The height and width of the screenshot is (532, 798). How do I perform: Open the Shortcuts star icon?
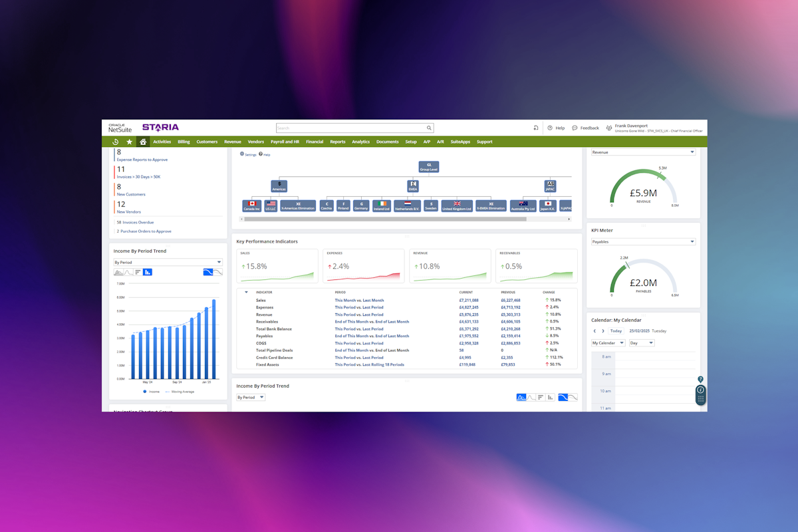pyautogui.click(x=130, y=142)
